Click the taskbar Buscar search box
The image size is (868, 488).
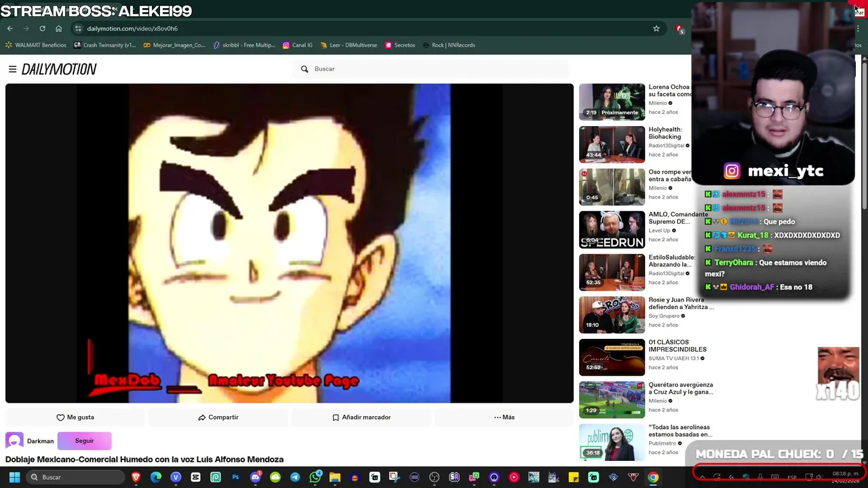tap(77, 477)
